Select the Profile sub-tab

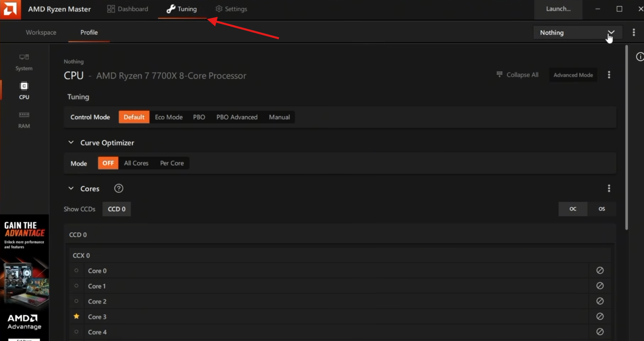[x=89, y=33]
